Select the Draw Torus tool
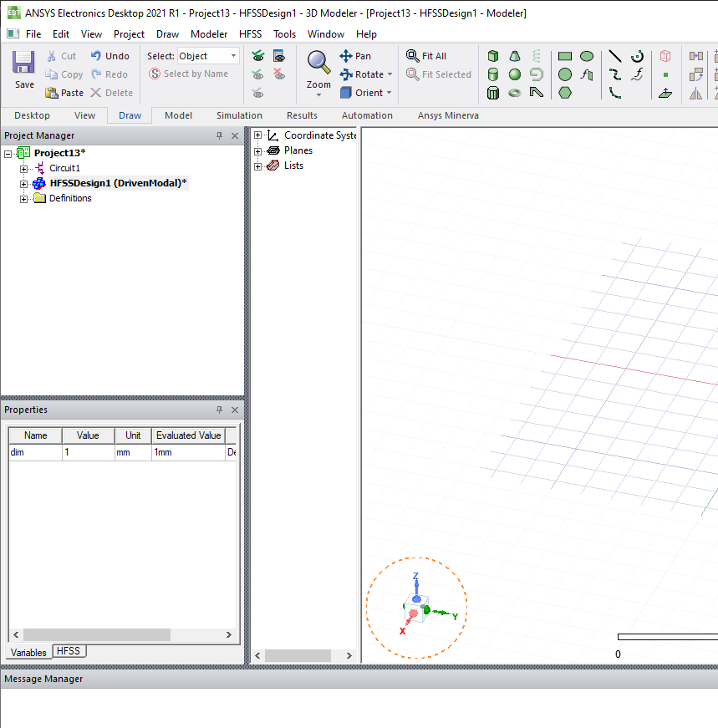The image size is (718, 728). (x=515, y=93)
